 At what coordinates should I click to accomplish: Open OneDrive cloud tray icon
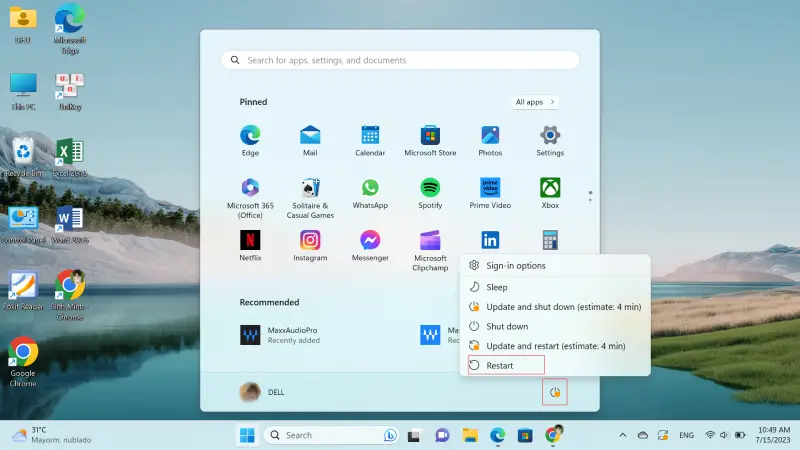tap(643, 435)
